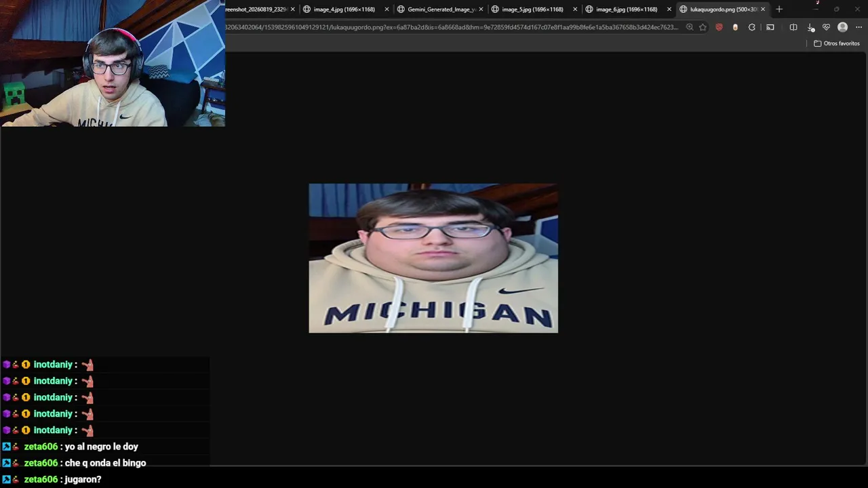Close the lukaquugordo.png tab
Viewport: 868px width, 488px height.
click(763, 9)
